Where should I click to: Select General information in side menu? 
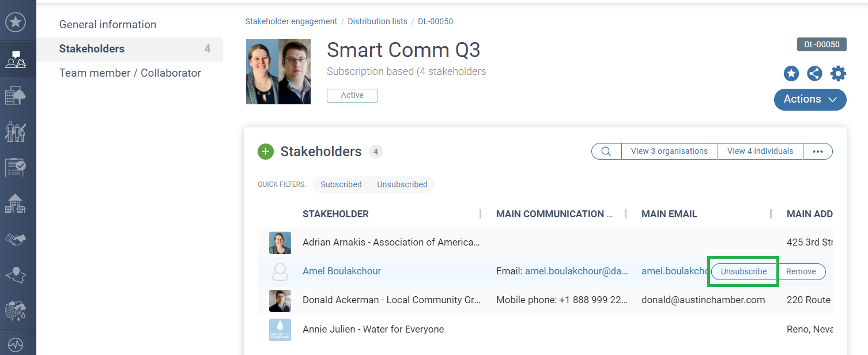pos(108,25)
